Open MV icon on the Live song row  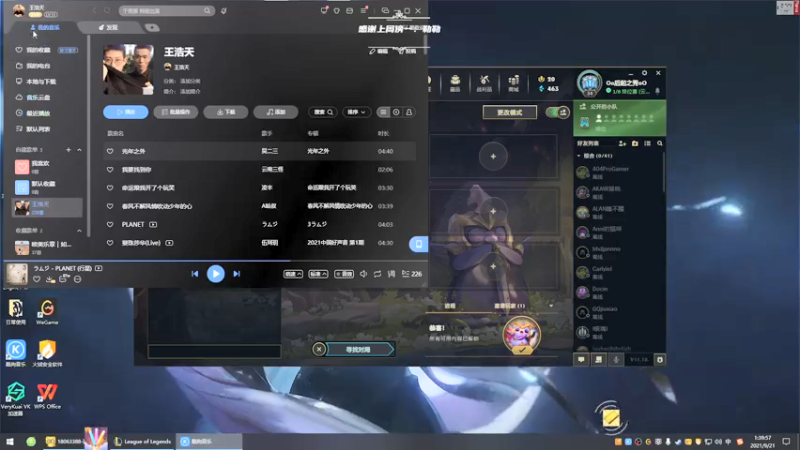(x=169, y=243)
